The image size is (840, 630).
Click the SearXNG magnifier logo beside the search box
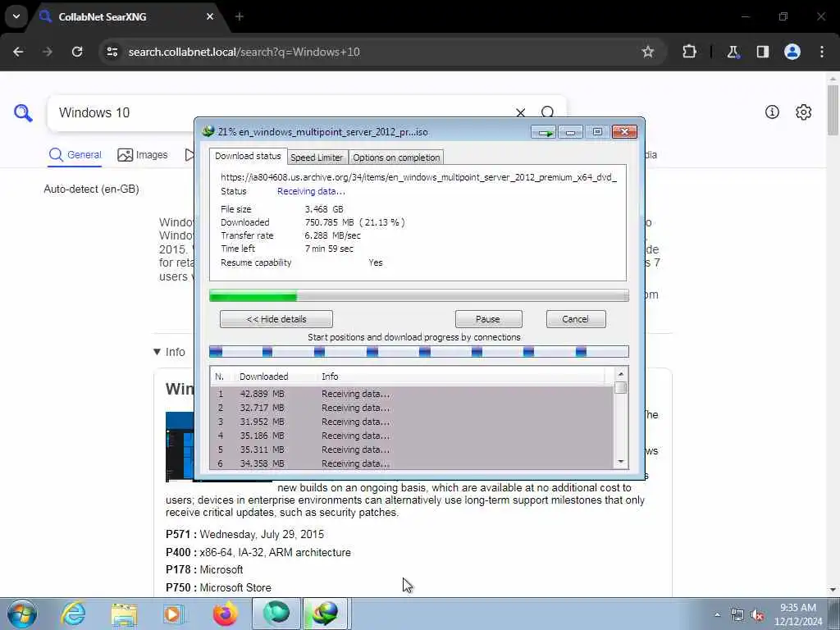coord(23,112)
